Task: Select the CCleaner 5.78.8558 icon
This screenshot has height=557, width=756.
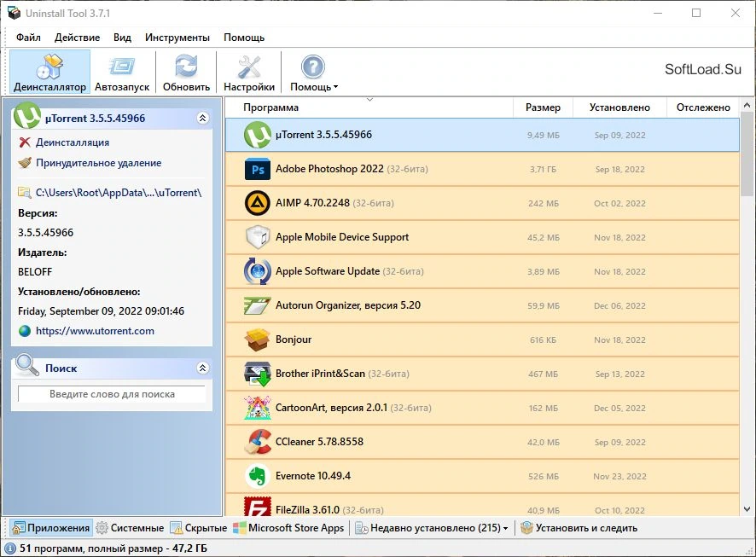Action: pos(258,442)
